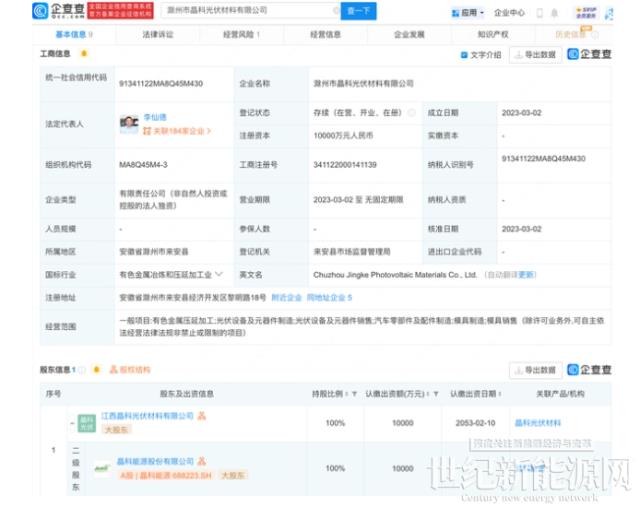Open the 关联184家企业 link
This screenshot has width=640, height=507.
(177, 131)
